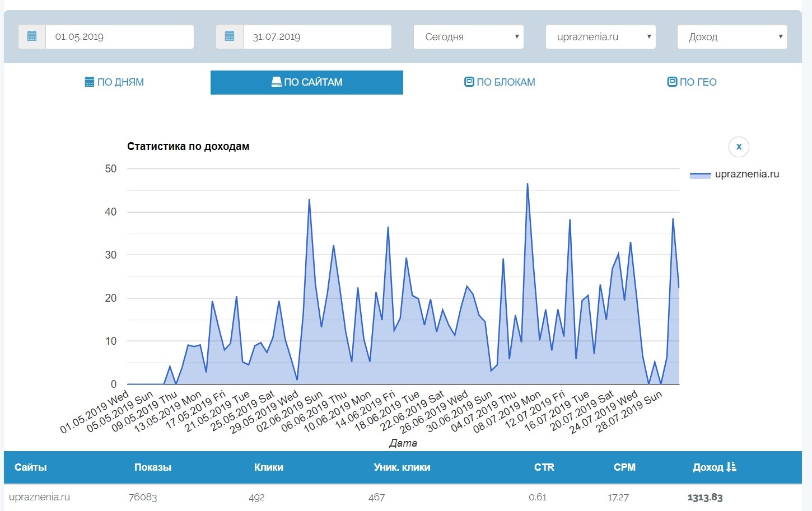Expand the upraznenia.ru site dropdown
Image resolution: width=812 pixels, height=511 pixels.
[x=600, y=37]
